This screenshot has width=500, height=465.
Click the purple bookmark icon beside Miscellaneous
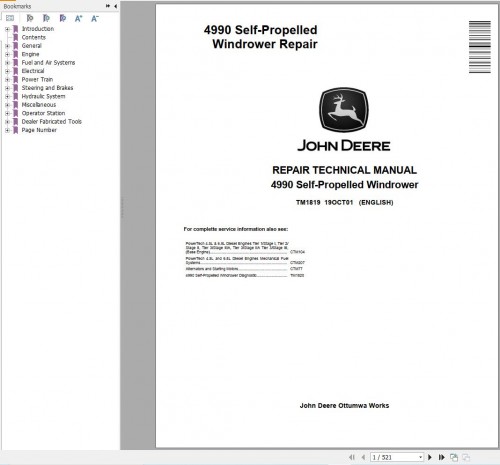point(15,105)
